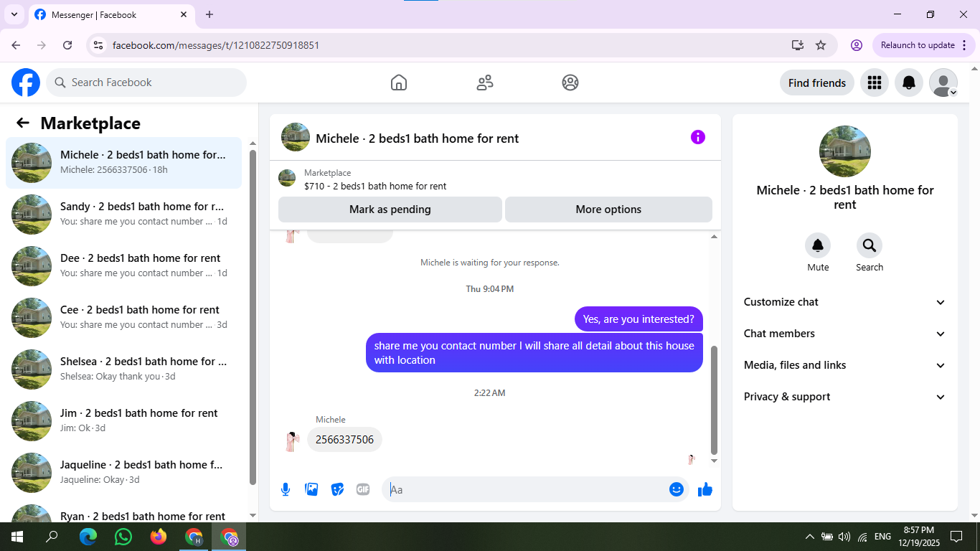Expand Chat members section
The height and width of the screenshot is (551, 980).
tap(844, 334)
